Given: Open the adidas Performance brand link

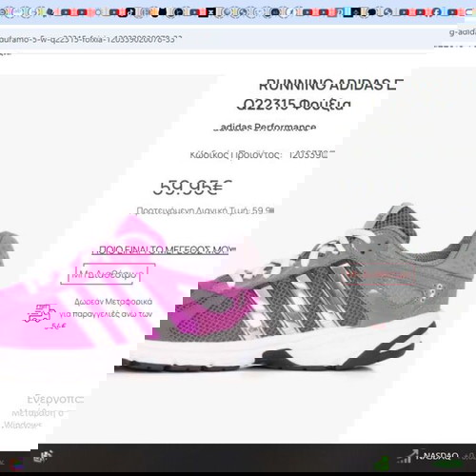Looking at the screenshot, I should point(265,128).
